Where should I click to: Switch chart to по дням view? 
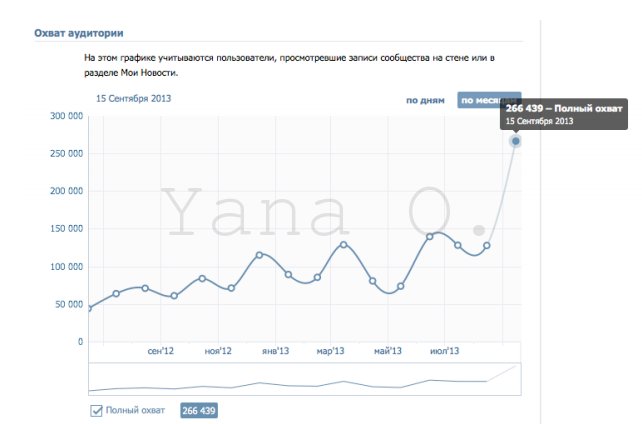coord(425,100)
